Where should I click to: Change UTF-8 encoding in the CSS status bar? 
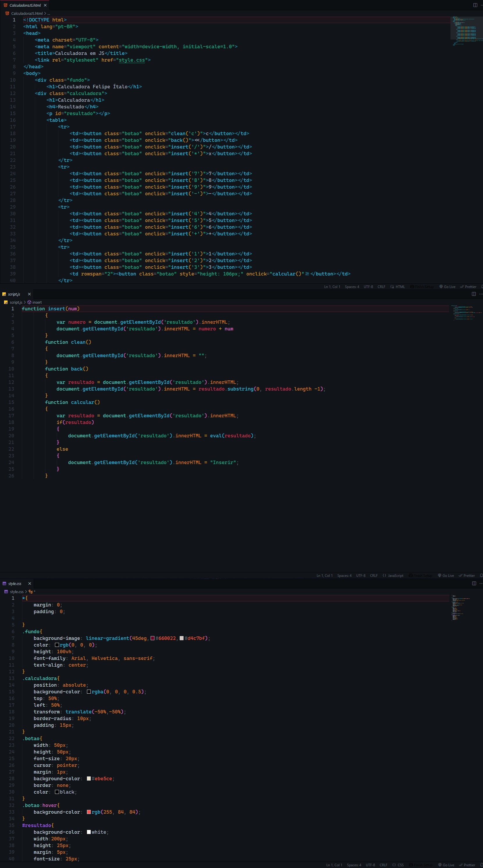click(x=370, y=865)
